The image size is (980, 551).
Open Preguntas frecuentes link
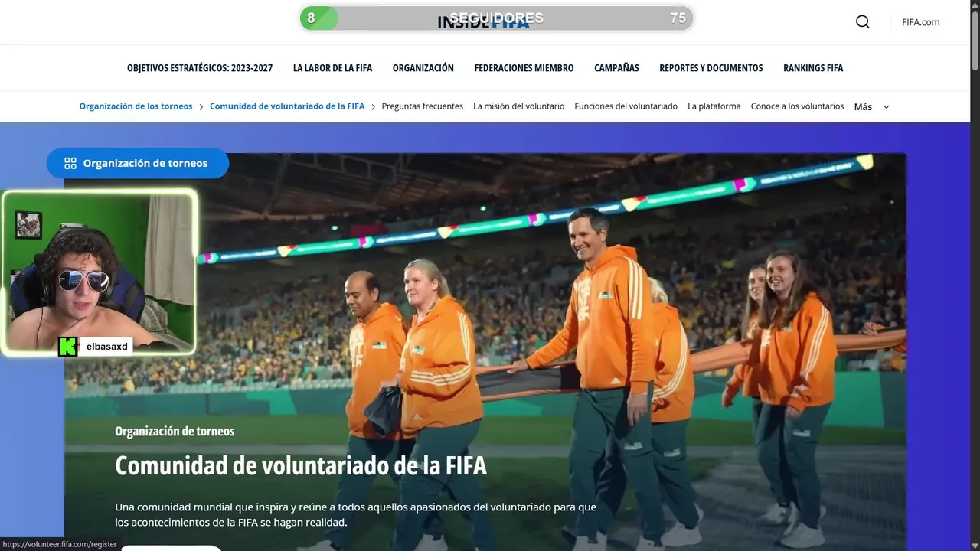(423, 106)
